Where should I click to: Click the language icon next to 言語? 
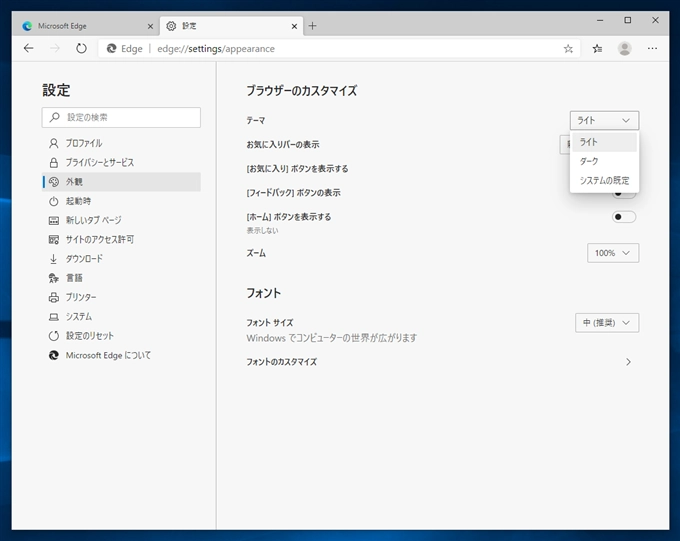[53, 278]
